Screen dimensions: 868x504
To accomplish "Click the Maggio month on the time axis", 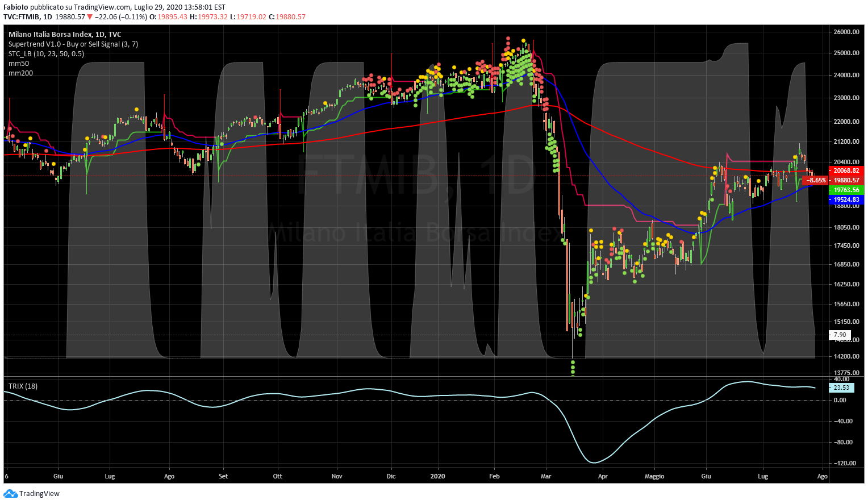I will tap(654, 476).
